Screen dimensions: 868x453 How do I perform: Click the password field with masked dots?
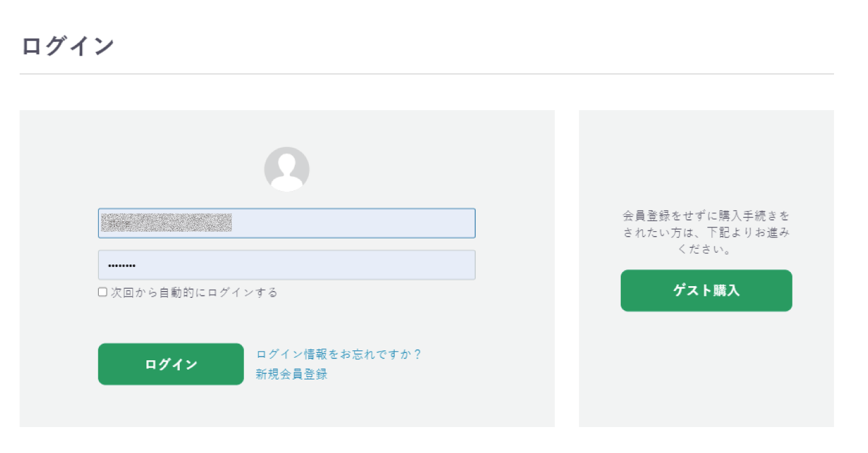pyautogui.click(x=287, y=265)
